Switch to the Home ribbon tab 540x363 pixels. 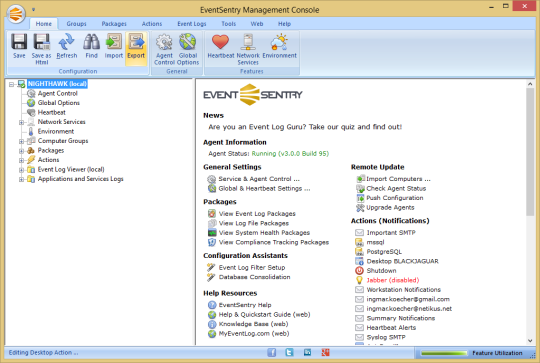pos(44,24)
